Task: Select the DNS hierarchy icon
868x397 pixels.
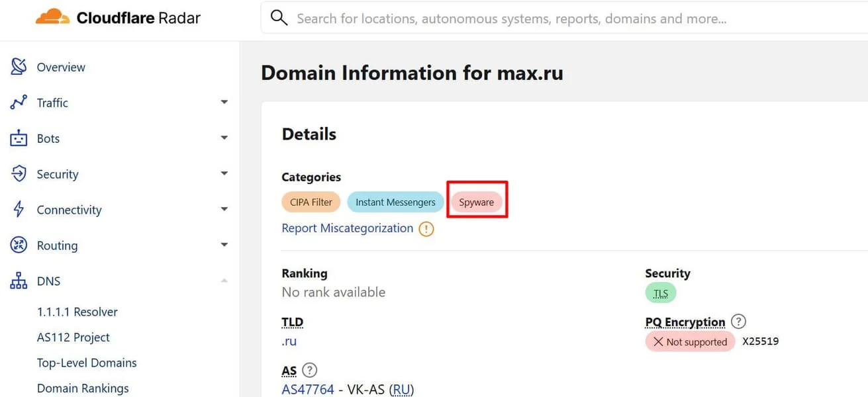Action: tap(17, 281)
